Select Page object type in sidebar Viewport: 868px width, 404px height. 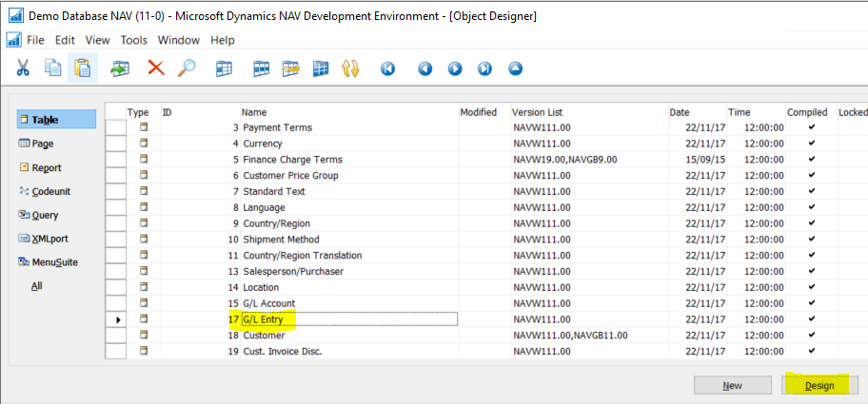click(x=43, y=144)
